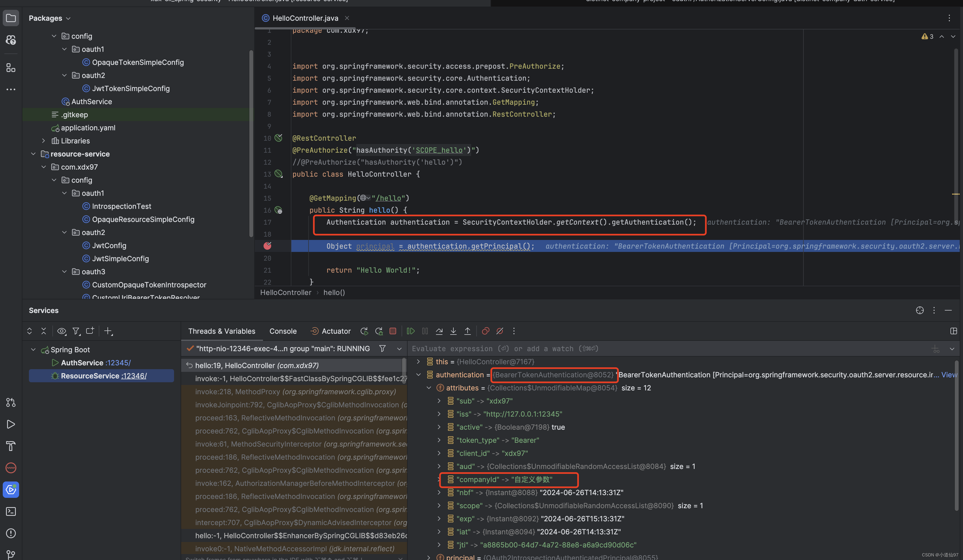963x560 pixels.
Task: Toggle the breakpoint on line 19
Action: pos(268,246)
